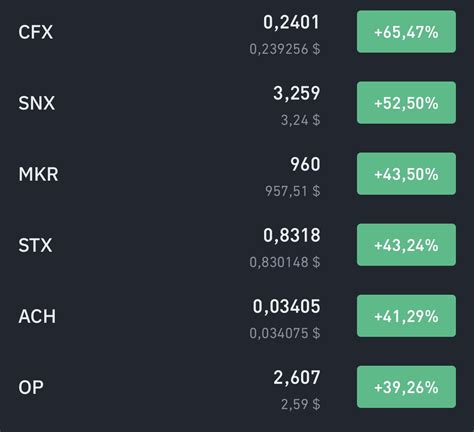Image resolution: width=474 pixels, height=432 pixels.
Task: Click the STX price 0,8318
Action: pyautogui.click(x=291, y=235)
